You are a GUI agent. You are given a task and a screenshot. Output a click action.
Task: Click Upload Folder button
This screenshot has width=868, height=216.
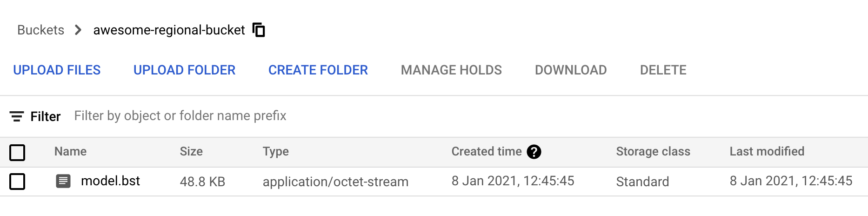(184, 70)
